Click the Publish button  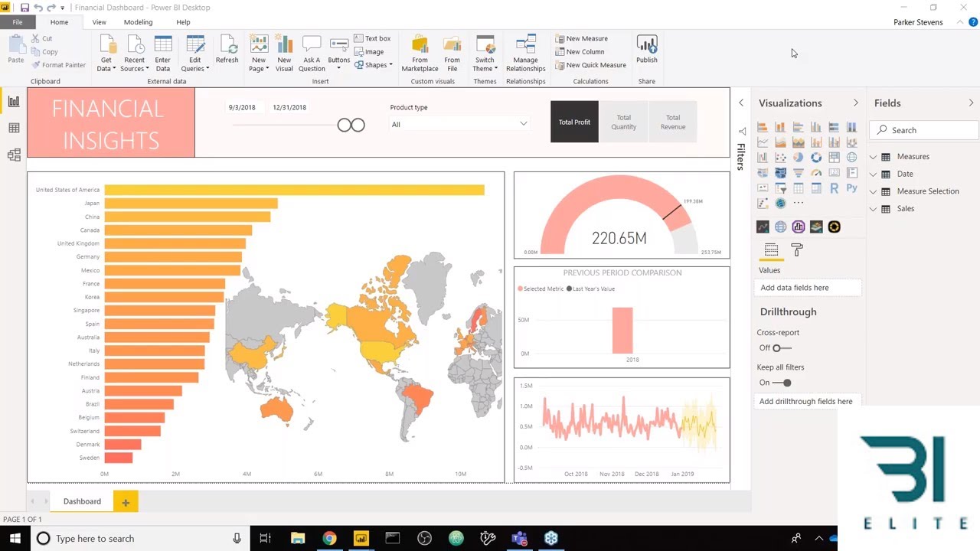[x=647, y=51]
